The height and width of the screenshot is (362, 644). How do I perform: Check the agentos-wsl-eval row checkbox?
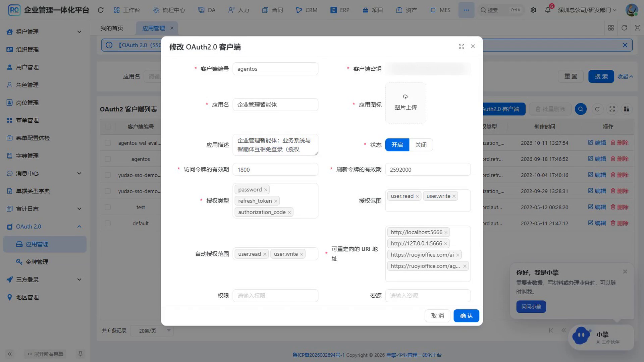108,143
